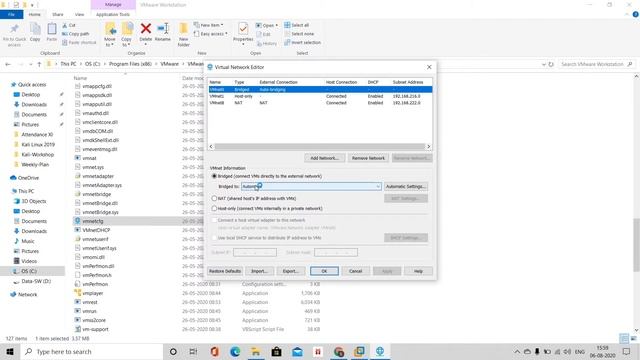The image size is (640, 360).
Task: Click the History icon in Open group
Action: coord(259,43)
